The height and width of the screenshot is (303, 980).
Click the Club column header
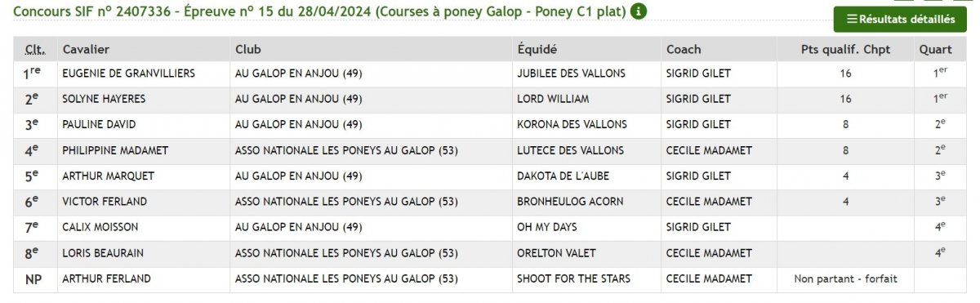coord(248,49)
